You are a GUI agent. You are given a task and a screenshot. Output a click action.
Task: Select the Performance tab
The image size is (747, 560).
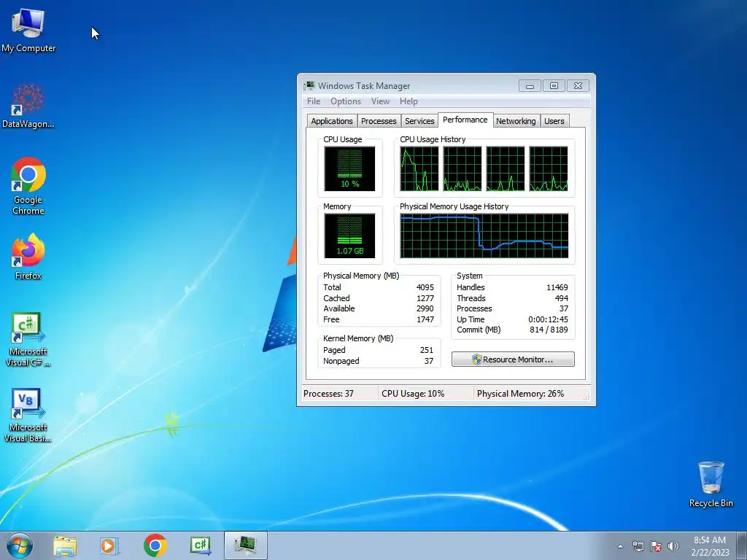pyautogui.click(x=465, y=120)
